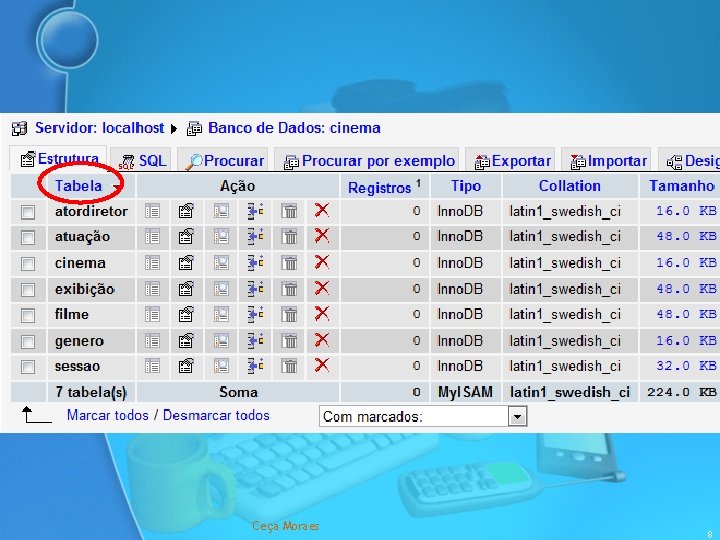Open Browse icon for filme table
Image resolution: width=720 pixels, height=540 pixels.
tap(152, 315)
